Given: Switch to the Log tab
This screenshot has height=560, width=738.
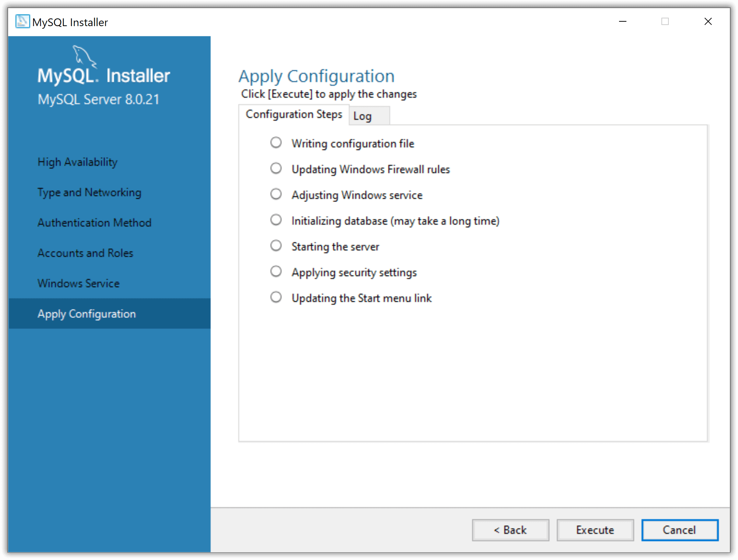Looking at the screenshot, I should click(369, 116).
